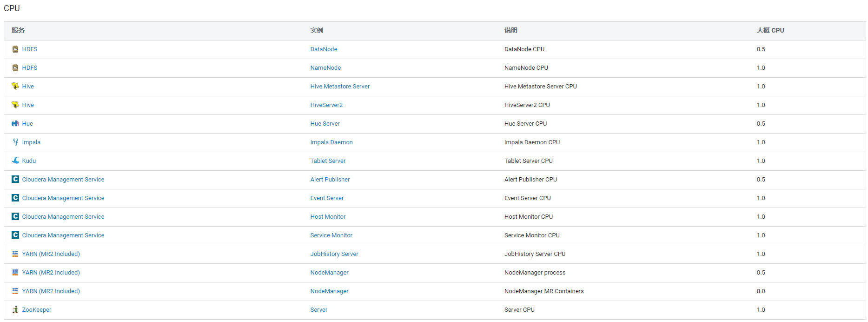Viewport: 868px width, 322px height.
Task: Click the 'NodeManager MR Containers' description text
Action: coord(544,291)
